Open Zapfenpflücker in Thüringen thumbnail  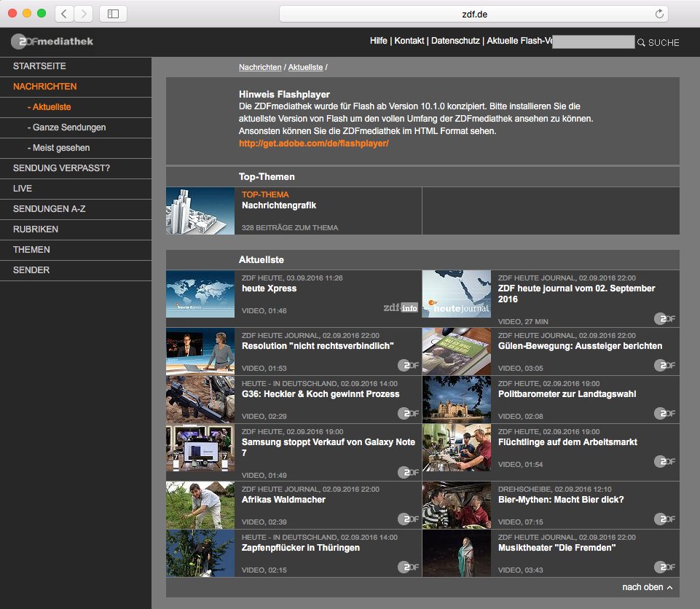click(x=200, y=553)
